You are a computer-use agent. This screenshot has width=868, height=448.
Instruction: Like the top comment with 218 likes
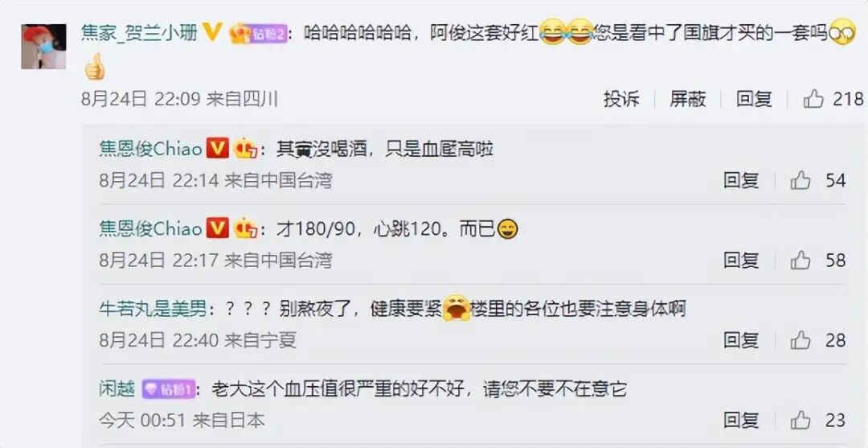813,99
